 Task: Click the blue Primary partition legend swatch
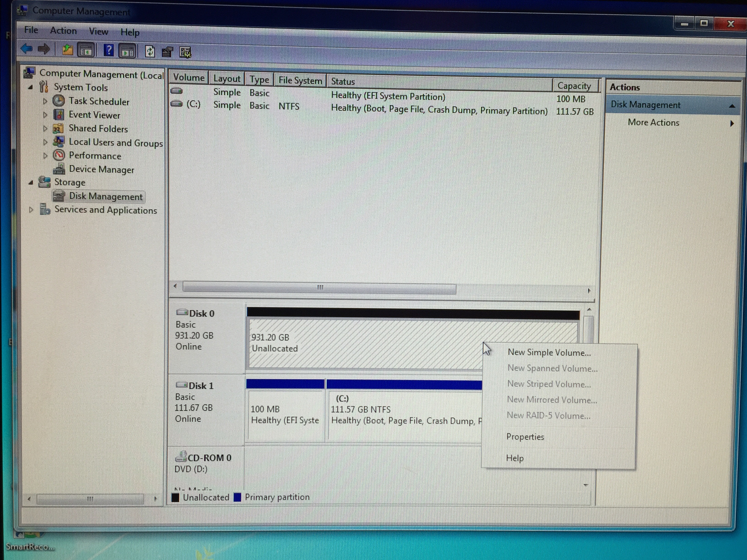(237, 497)
